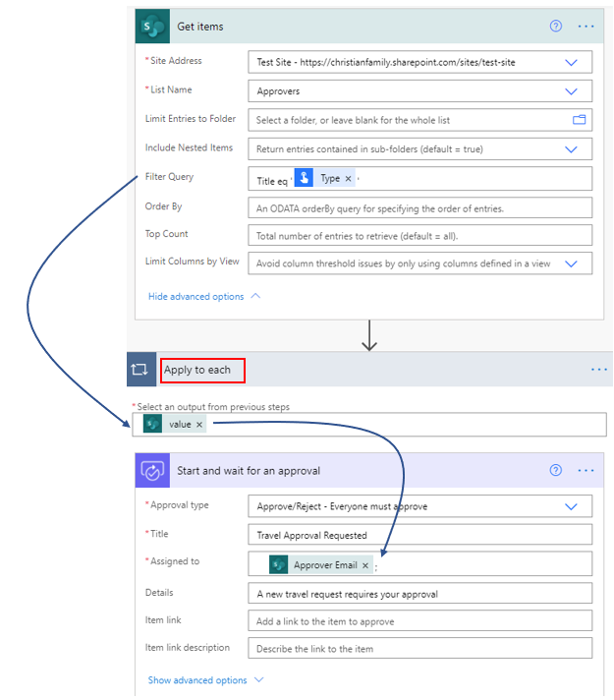Click the Select an output field

point(369,425)
